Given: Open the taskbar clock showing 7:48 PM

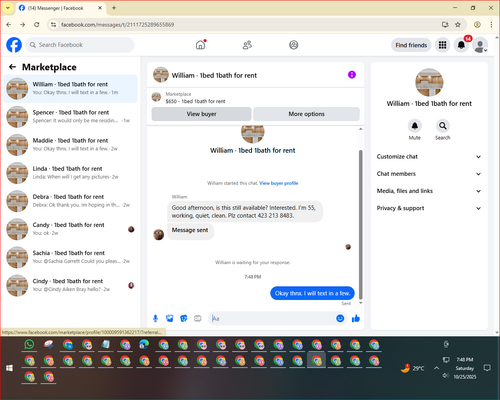Looking at the screenshot, I should coord(465,368).
